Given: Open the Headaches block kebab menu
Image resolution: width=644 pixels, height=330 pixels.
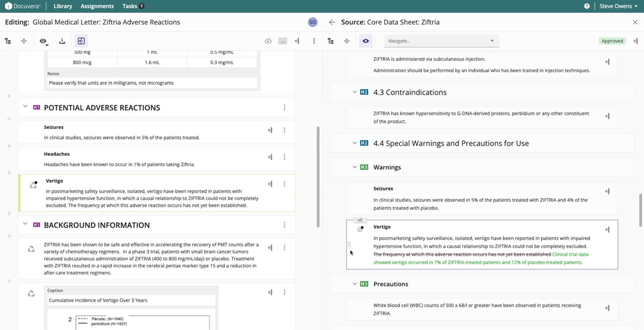Looking at the screenshot, I should [x=284, y=157].
